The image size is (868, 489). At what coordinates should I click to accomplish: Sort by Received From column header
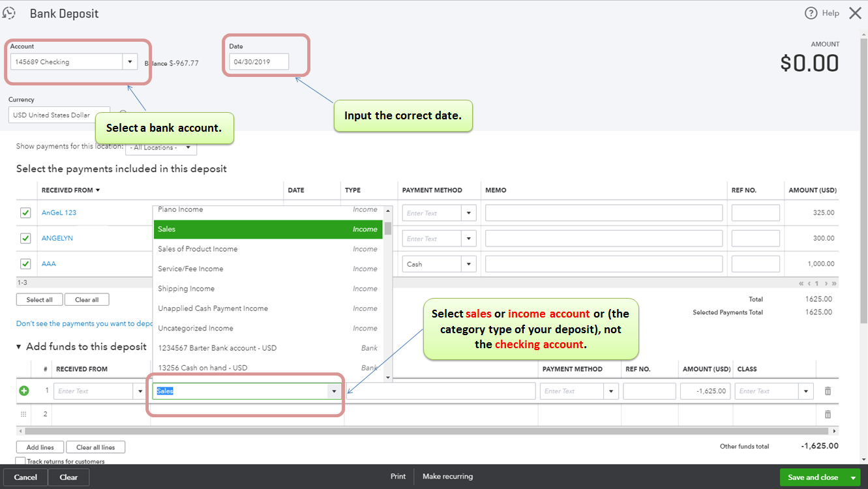[x=71, y=190]
